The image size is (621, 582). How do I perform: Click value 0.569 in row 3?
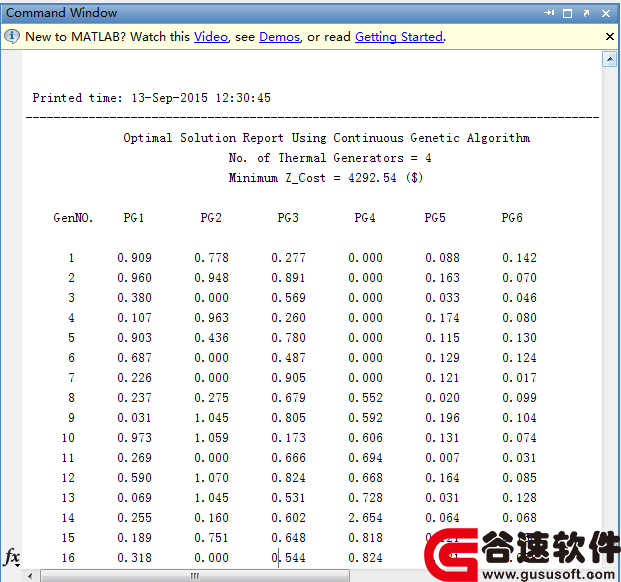click(x=288, y=298)
